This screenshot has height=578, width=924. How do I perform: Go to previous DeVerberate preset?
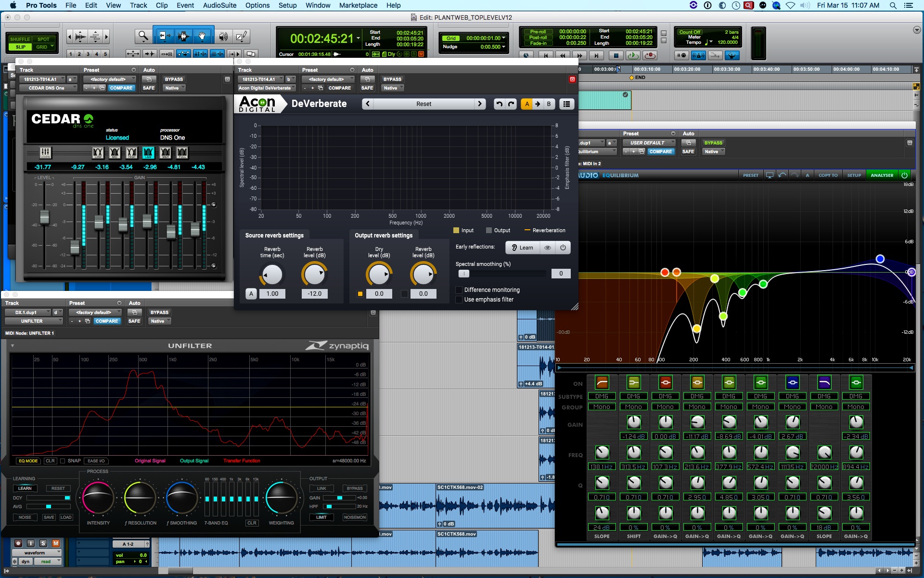point(368,104)
